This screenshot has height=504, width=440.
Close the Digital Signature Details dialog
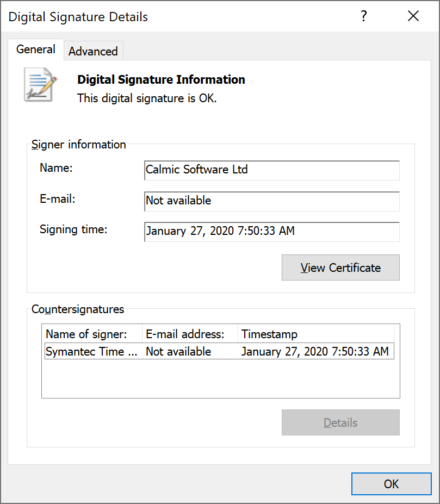coord(413,16)
